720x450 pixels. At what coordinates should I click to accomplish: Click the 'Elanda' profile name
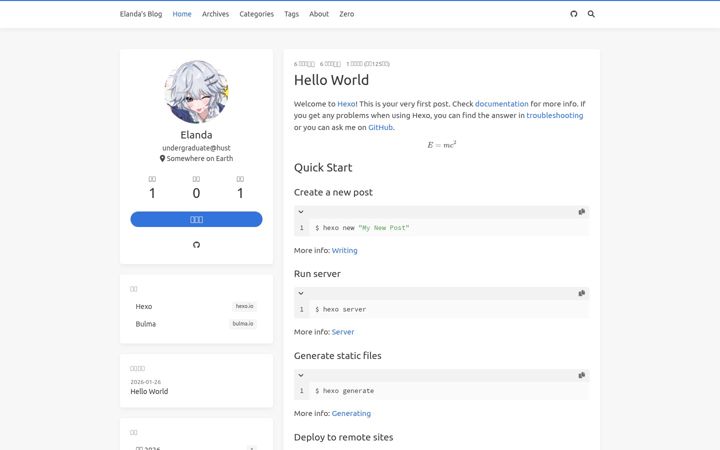(x=196, y=135)
